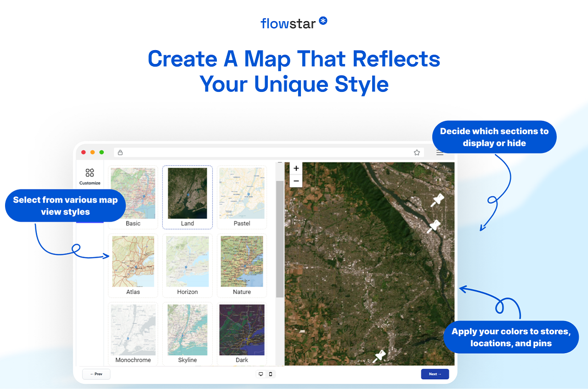
Task: Click the Next button
Action: pos(435,374)
